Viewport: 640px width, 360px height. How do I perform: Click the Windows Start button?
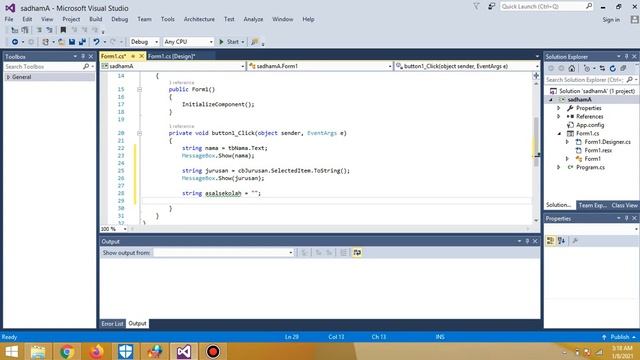pyautogui.click(x=11, y=351)
